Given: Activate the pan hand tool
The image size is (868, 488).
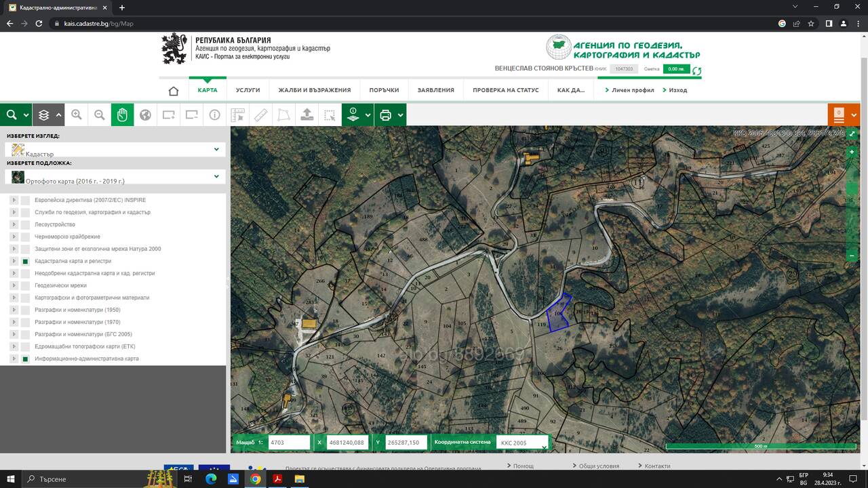Looking at the screenshot, I should [x=122, y=115].
